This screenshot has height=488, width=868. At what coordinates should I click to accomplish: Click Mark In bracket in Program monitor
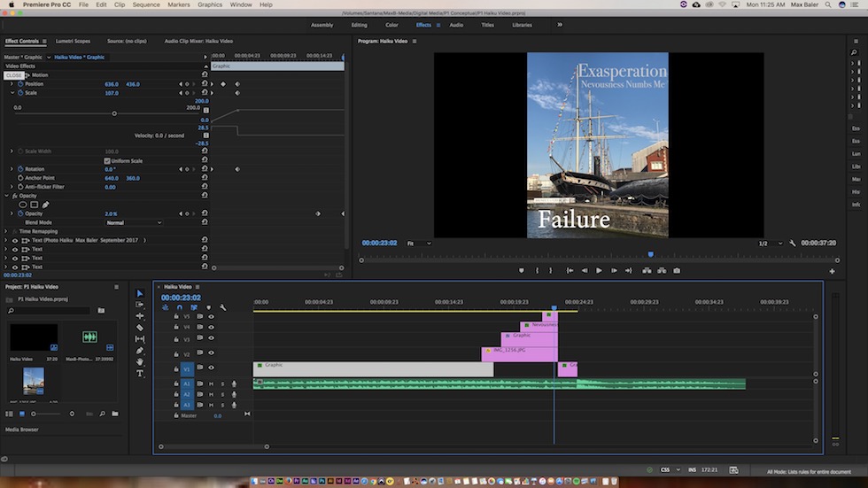[537, 270]
